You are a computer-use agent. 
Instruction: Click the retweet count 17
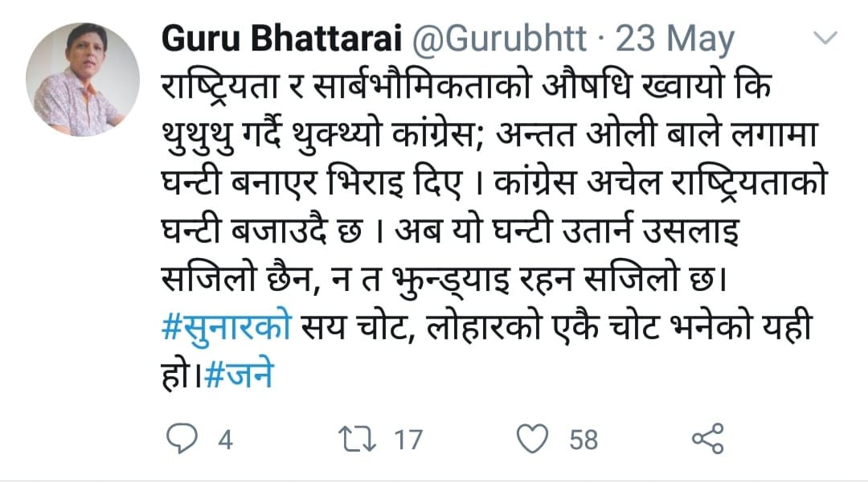click(407, 440)
